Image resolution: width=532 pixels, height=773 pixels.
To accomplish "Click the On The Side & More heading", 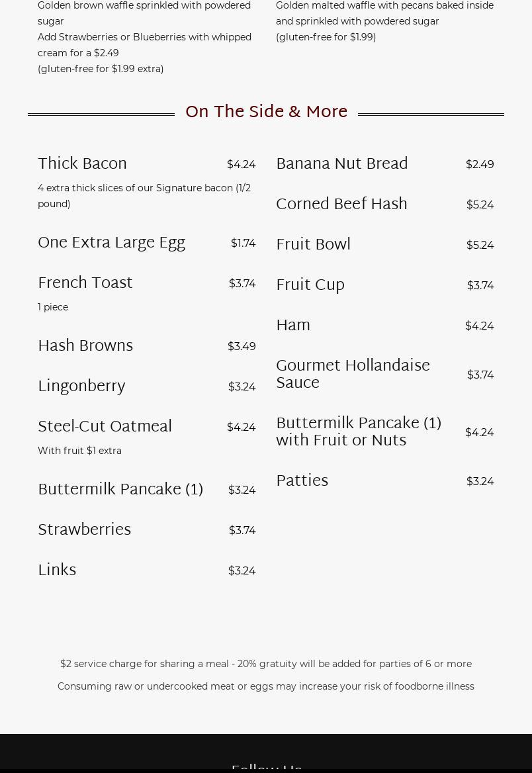I will point(266,112).
